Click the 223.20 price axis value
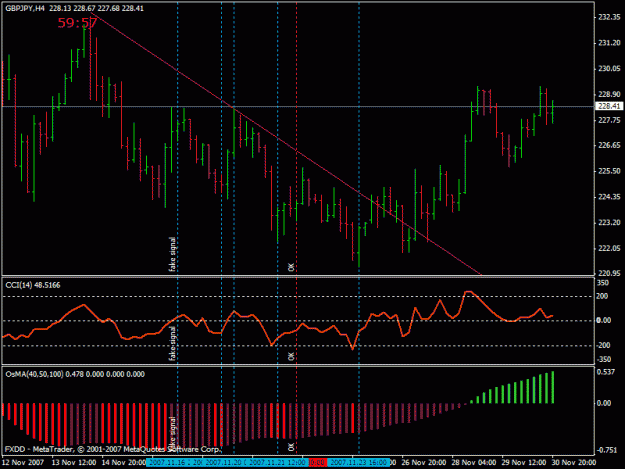625x469 pixels. pos(609,222)
